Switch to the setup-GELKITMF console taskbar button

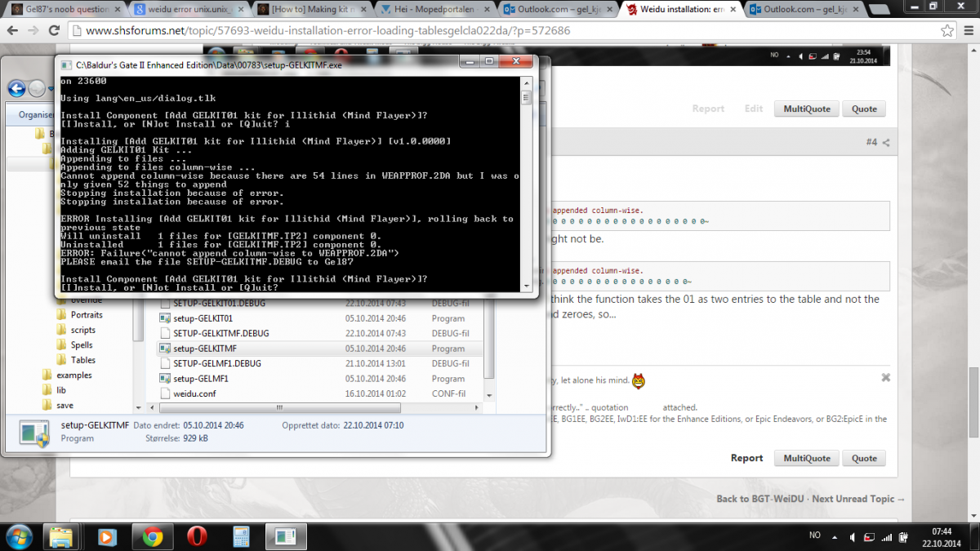(286, 536)
